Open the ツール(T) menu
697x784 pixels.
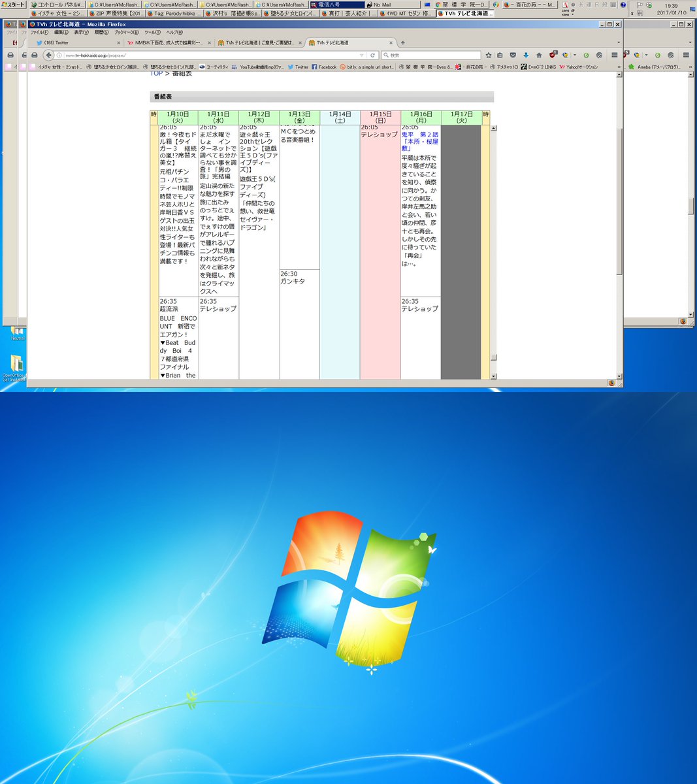(152, 33)
